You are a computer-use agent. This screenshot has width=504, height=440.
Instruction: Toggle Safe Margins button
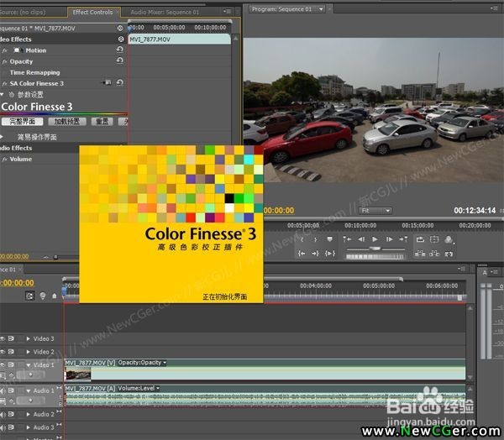pyautogui.click(x=434, y=239)
